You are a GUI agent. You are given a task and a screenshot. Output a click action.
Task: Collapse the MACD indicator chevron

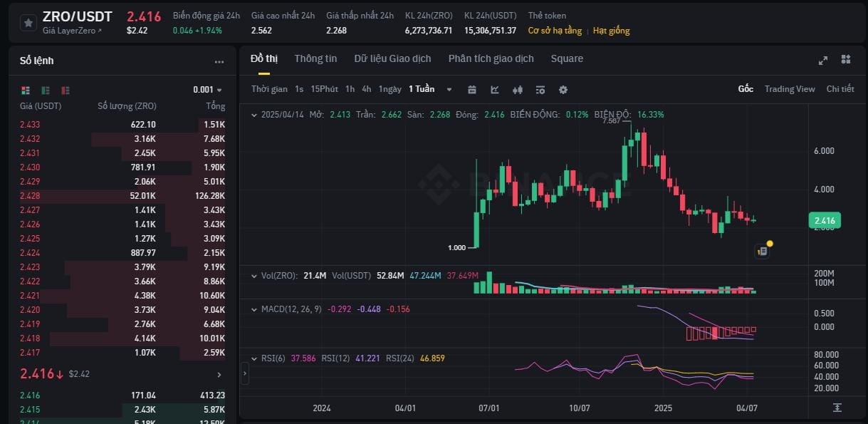pos(253,309)
